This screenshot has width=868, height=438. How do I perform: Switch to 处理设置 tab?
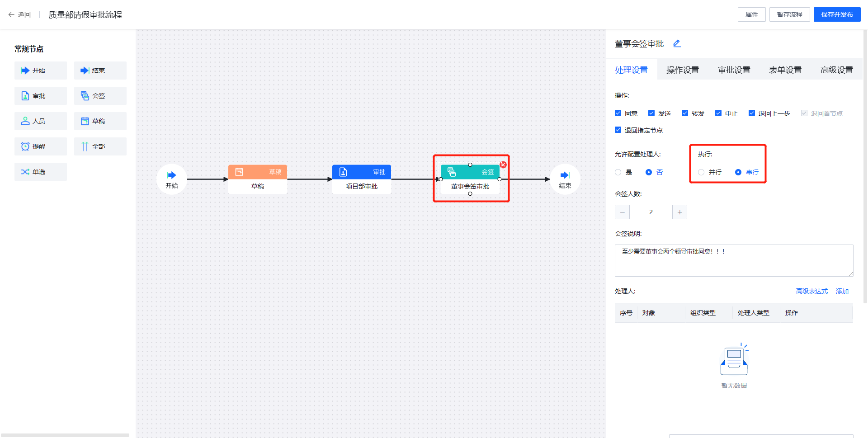click(x=632, y=70)
